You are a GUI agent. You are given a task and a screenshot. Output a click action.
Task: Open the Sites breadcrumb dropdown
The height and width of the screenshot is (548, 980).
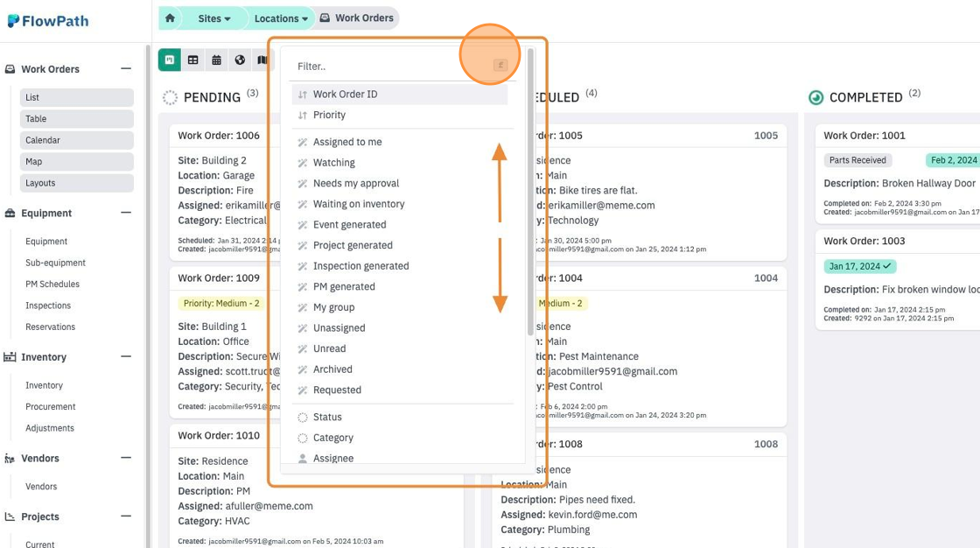coord(213,18)
